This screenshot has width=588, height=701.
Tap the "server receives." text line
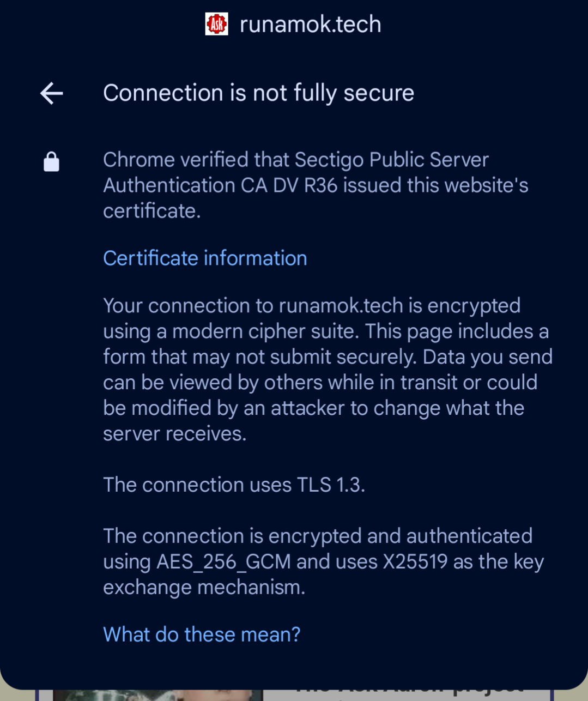coord(174,434)
